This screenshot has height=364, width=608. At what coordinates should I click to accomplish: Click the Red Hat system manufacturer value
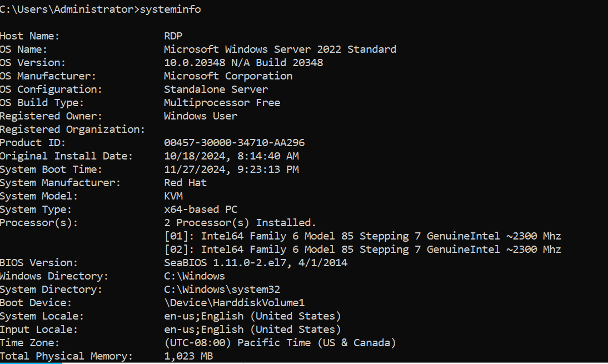(x=186, y=183)
